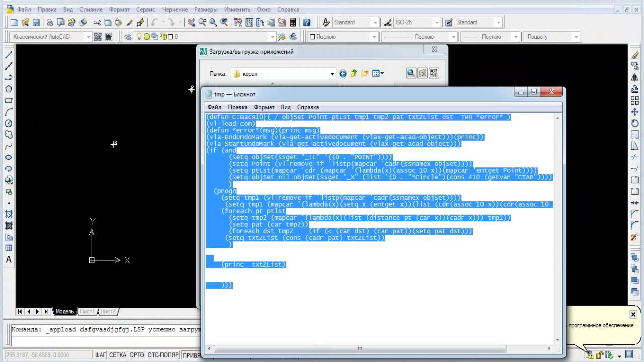Click the Workspace settings gear icon

[x=98, y=37]
